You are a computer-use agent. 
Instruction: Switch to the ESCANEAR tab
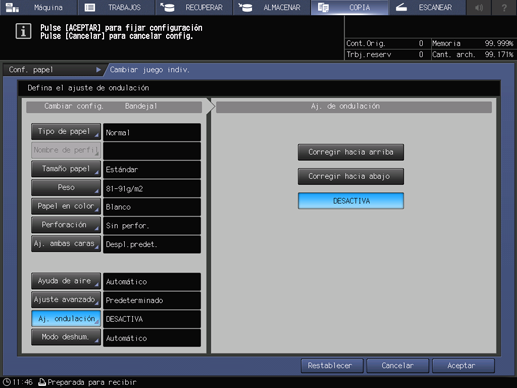pyautogui.click(x=427, y=7)
